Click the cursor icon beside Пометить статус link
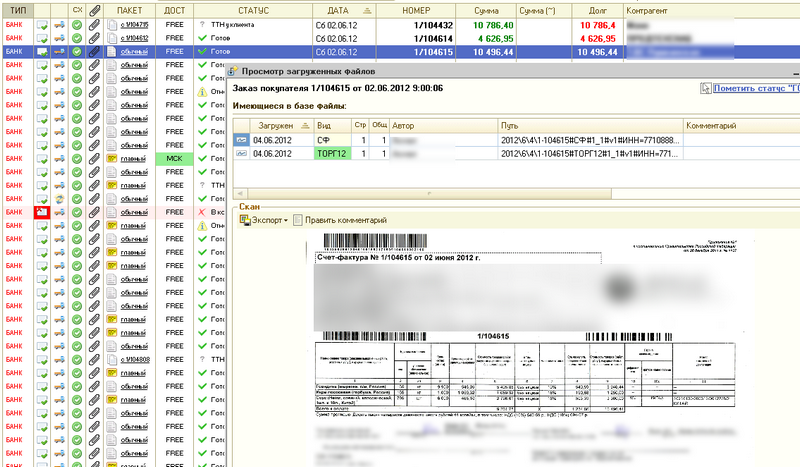Screen dimensions: 800x467 (706, 88)
